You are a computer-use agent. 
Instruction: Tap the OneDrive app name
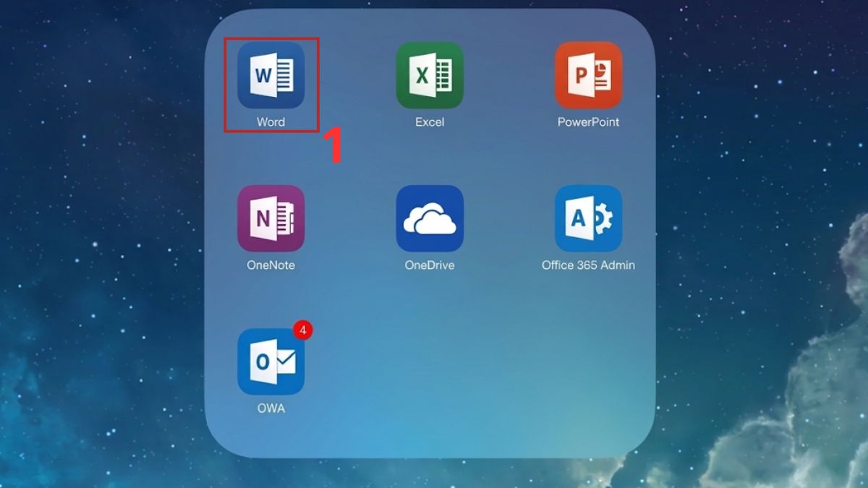(430, 265)
